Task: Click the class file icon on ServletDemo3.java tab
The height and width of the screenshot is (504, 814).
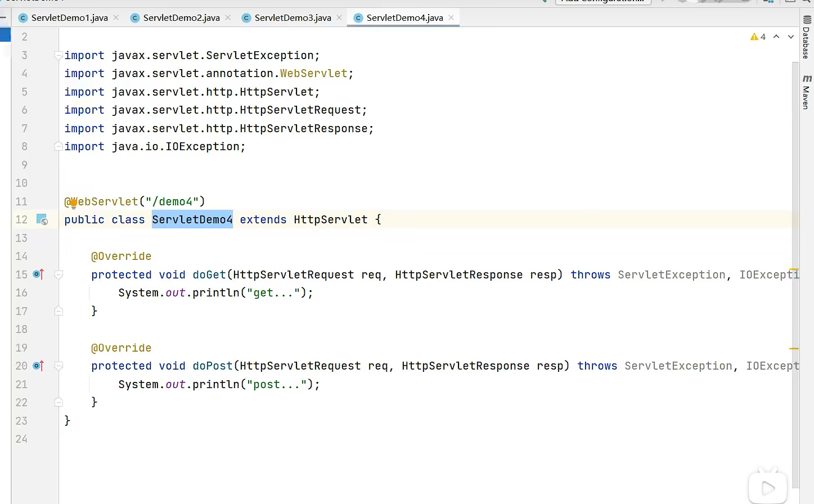Action: [246, 18]
